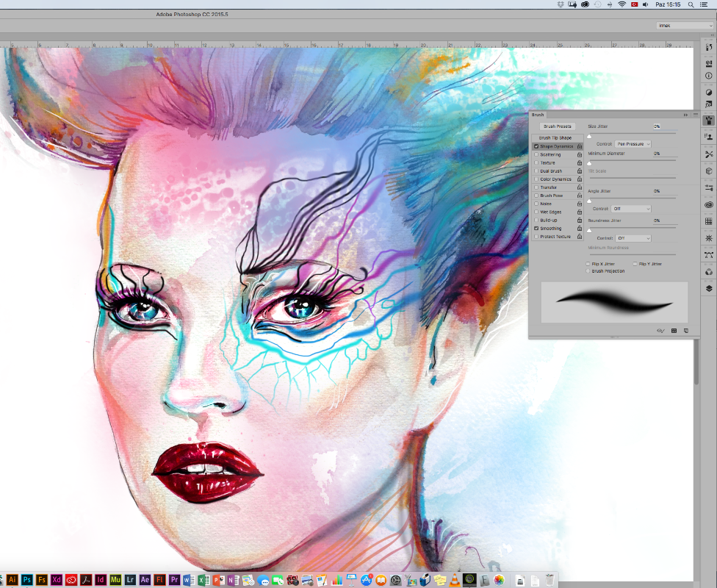This screenshot has height=588, width=717.
Task: Open the Angle Jitter control dropdown
Action: 631,209
